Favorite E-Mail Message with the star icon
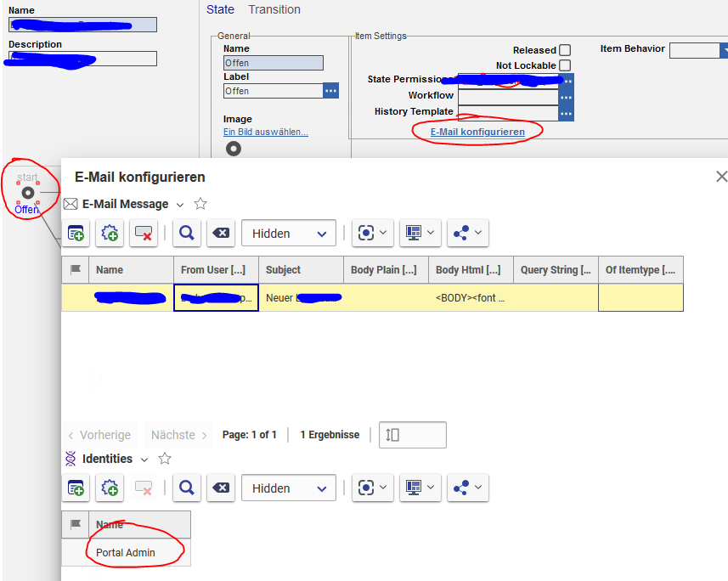Image resolution: width=728 pixels, height=581 pixels. pos(200,204)
